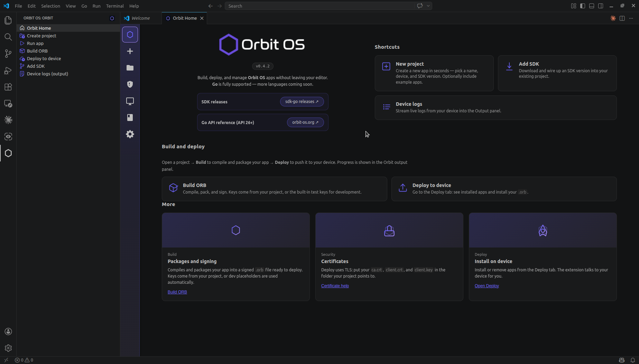Open Accounts menu in activity bar

(8, 332)
